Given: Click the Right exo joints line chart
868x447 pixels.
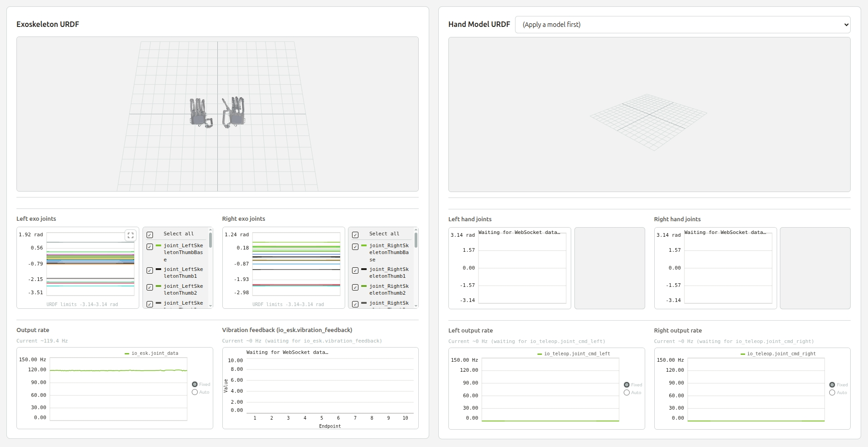Looking at the screenshot, I should [296, 264].
